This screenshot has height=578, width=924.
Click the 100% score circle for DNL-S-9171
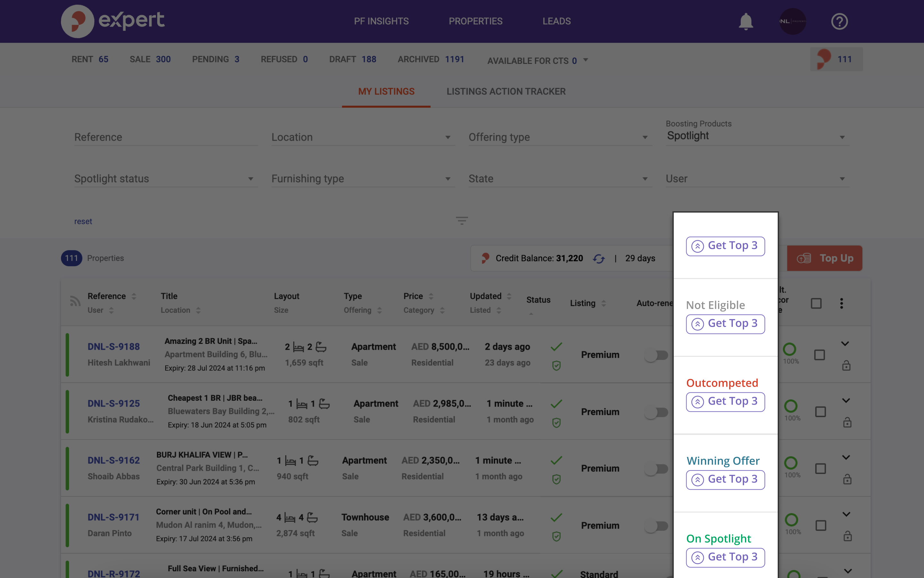[x=791, y=520]
